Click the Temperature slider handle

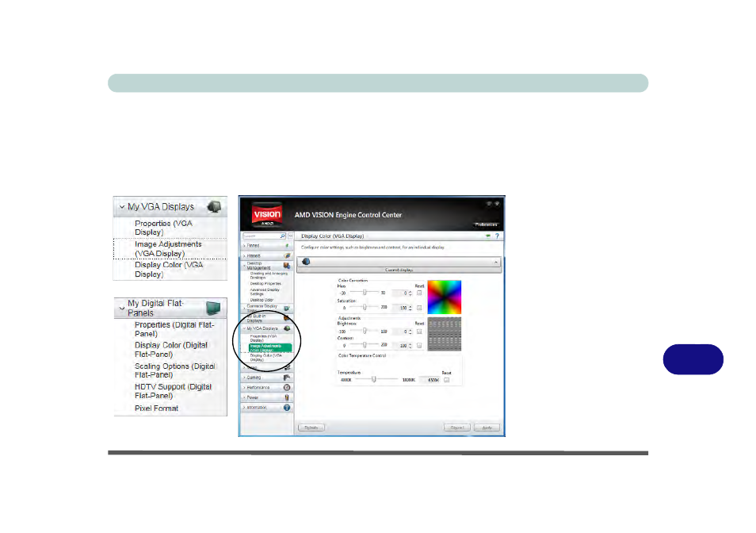coord(374,379)
